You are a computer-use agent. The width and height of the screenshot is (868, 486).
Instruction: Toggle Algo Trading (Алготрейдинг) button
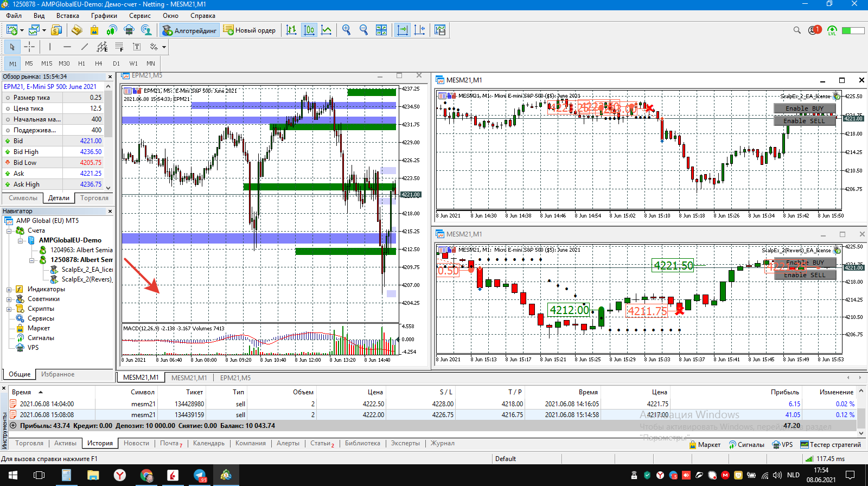[190, 30]
